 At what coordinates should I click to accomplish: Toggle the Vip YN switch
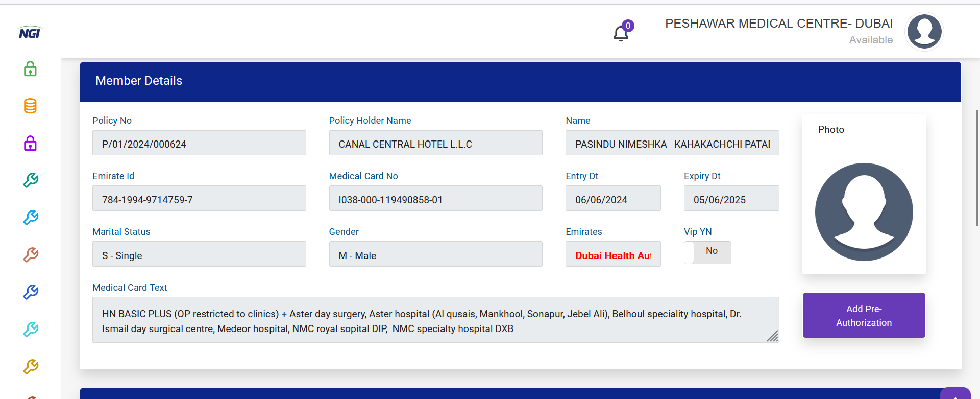[x=707, y=252]
